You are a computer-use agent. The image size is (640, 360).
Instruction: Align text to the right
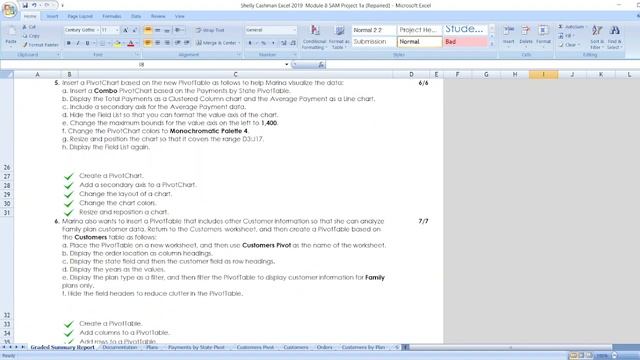(x=167, y=43)
